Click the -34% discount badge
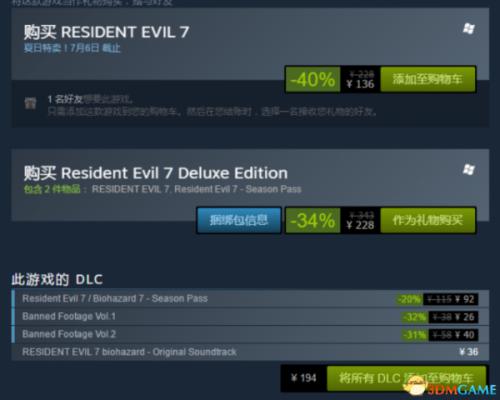 pos(313,220)
